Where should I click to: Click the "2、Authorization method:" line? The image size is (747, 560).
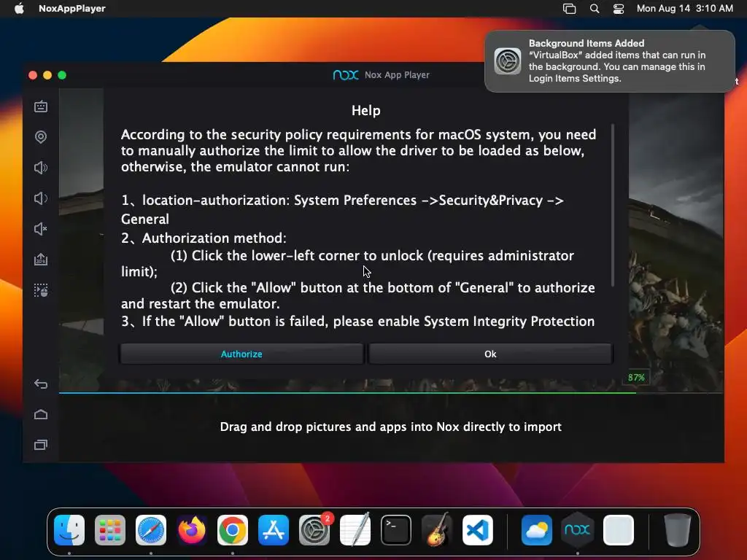(204, 238)
